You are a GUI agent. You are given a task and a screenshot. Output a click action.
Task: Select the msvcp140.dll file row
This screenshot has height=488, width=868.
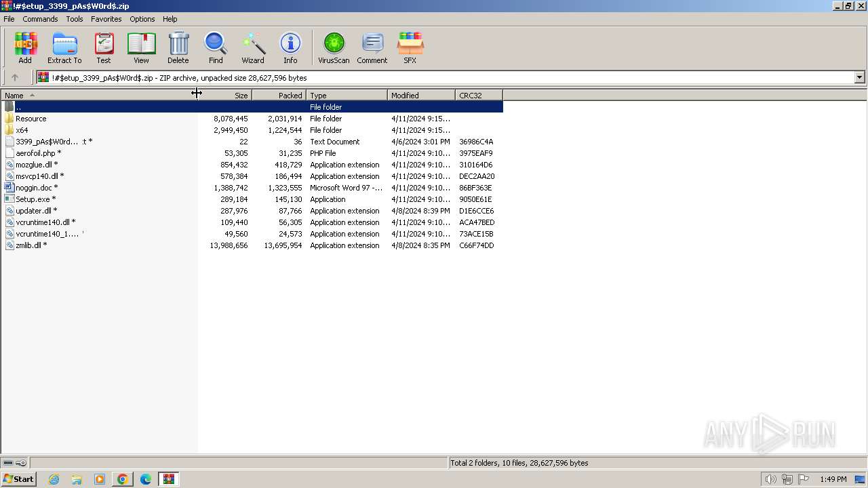[x=252, y=176]
